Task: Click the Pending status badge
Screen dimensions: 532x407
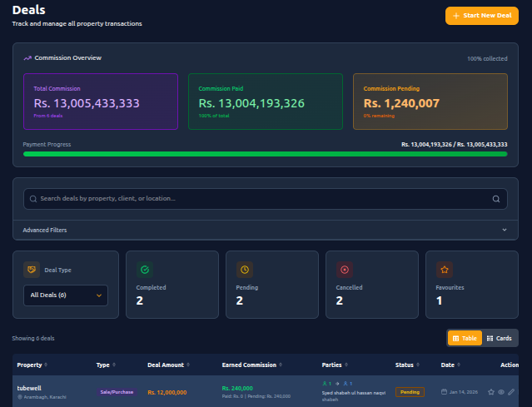Action: 409,391
